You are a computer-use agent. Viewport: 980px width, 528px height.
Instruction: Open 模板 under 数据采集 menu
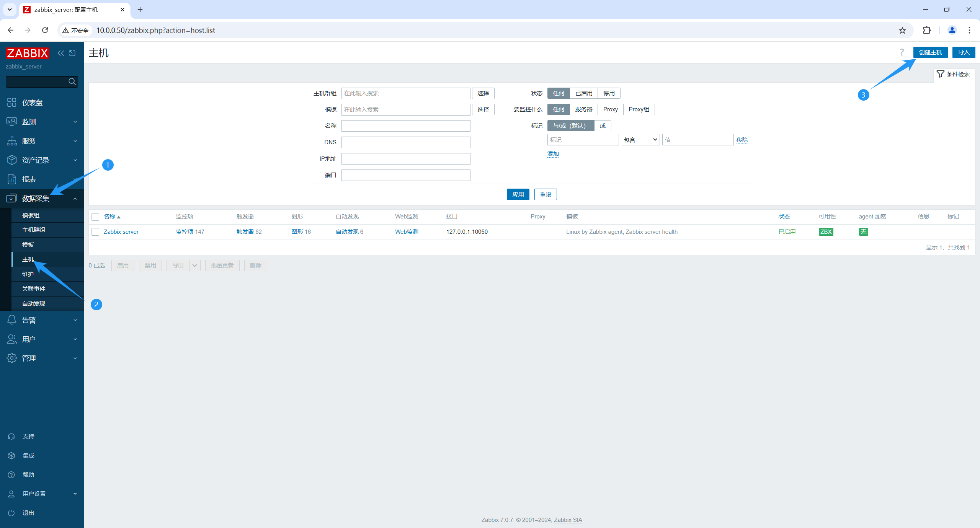(x=28, y=245)
